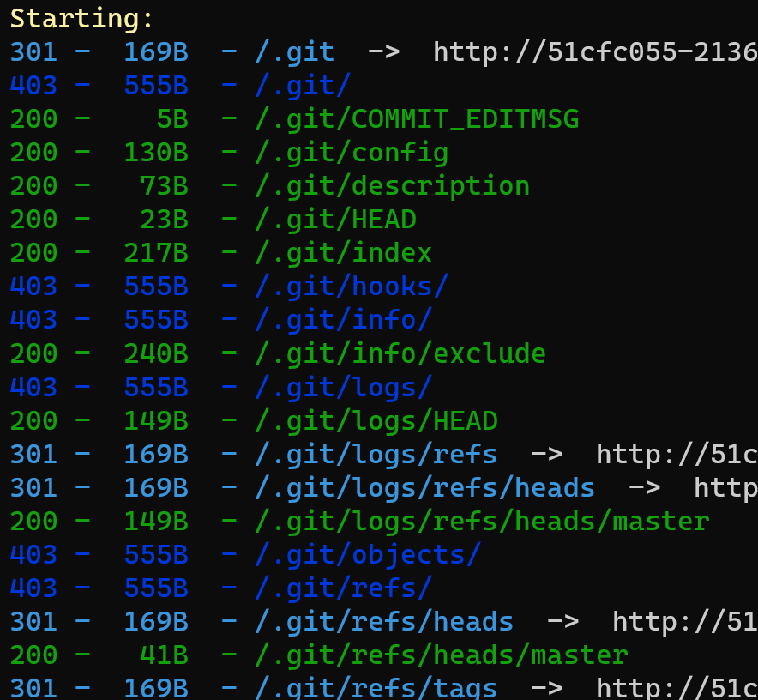Viewport: 758px width, 700px height.
Task: Click the redirect URL after /.git/logs/refs
Action: pos(677,454)
